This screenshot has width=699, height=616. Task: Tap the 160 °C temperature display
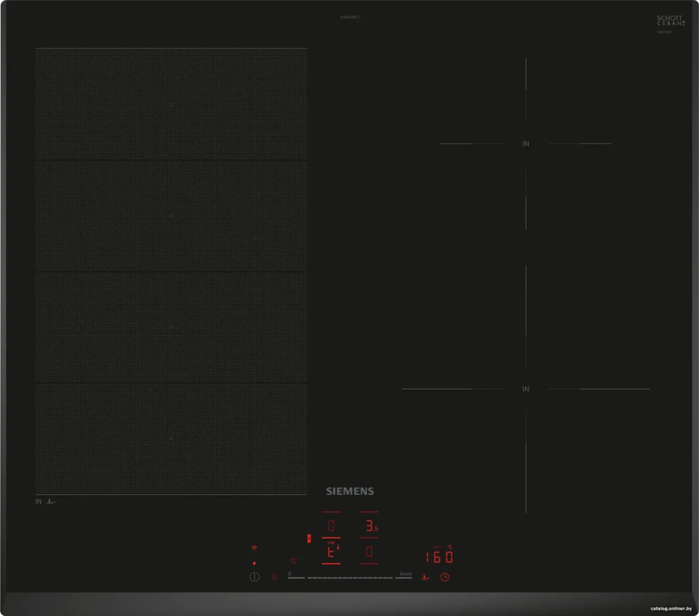click(x=439, y=556)
